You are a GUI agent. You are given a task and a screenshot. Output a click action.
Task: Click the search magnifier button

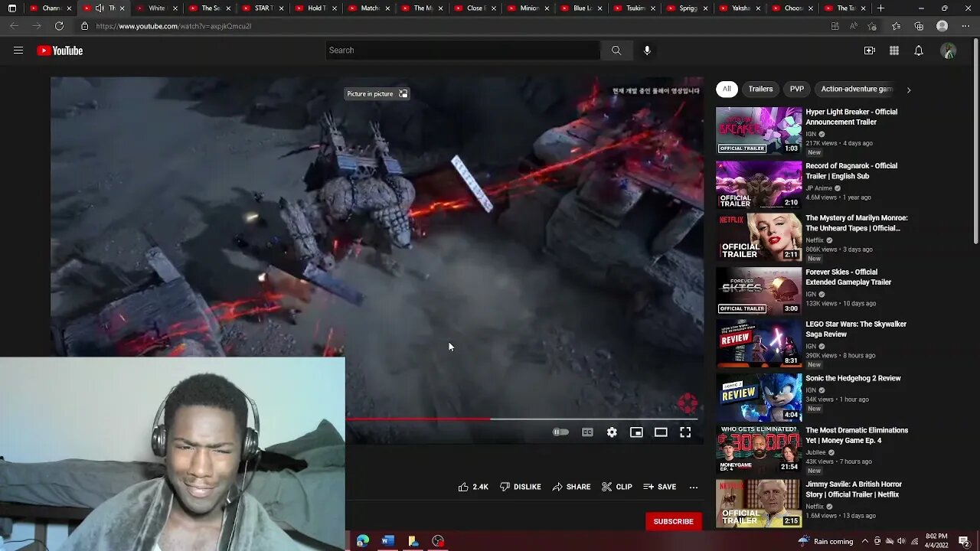point(616,51)
